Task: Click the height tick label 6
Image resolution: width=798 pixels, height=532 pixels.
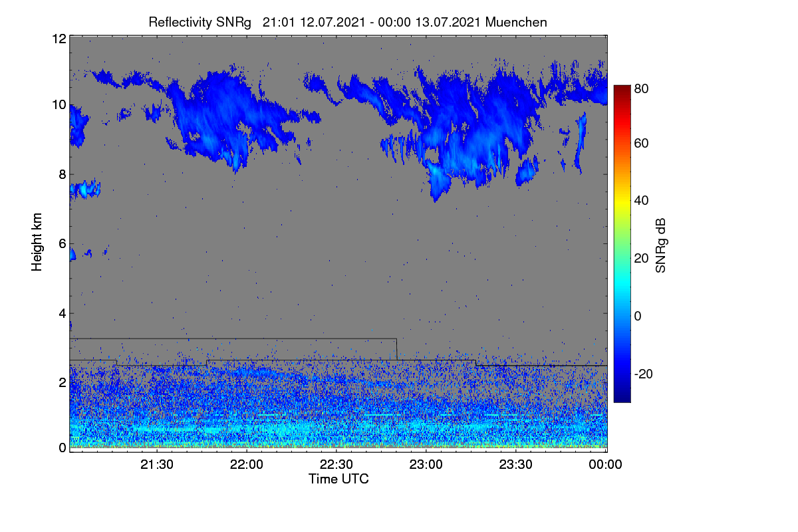Action: pos(62,243)
